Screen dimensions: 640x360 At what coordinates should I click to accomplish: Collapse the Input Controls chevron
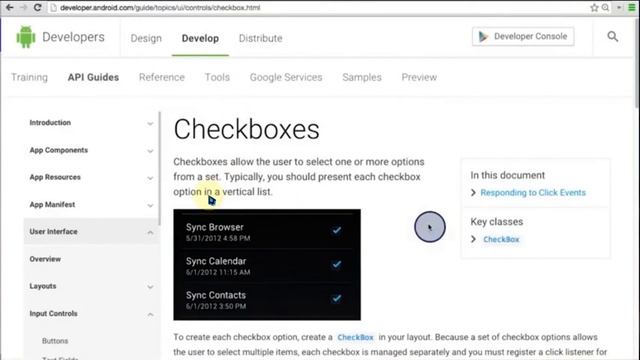pos(150,314)
